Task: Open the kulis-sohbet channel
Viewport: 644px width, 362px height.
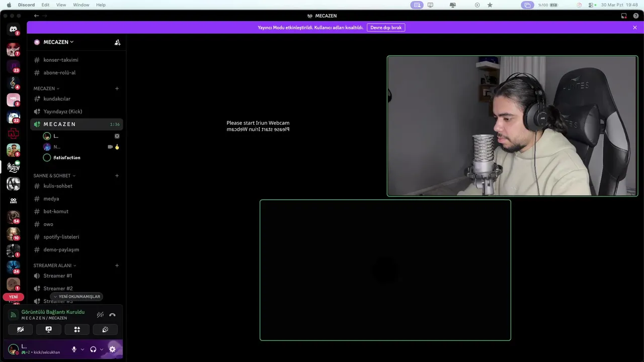Action: pos(76,186)
